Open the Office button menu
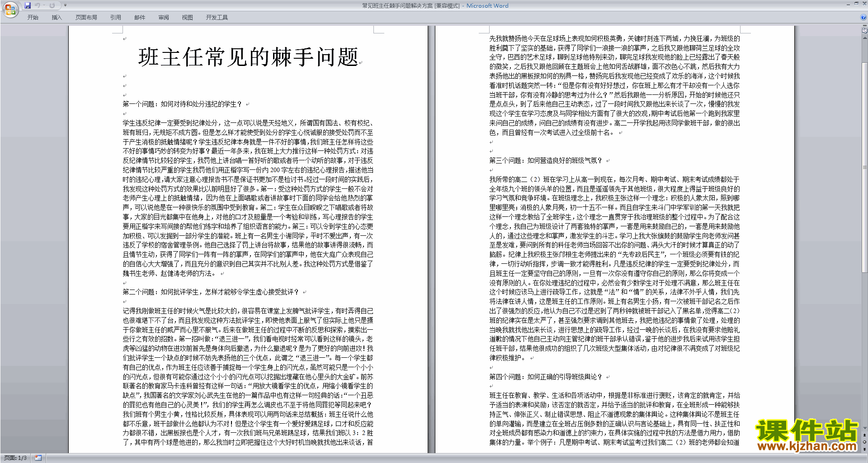The image size is (868, 463). (10, 9)
